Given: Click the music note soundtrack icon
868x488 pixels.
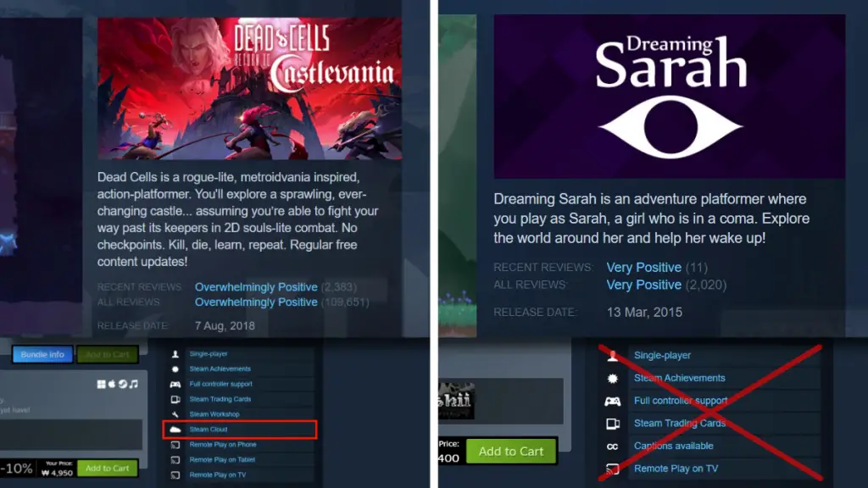Looking at the screenshot, I should click(x=133, y=384).
